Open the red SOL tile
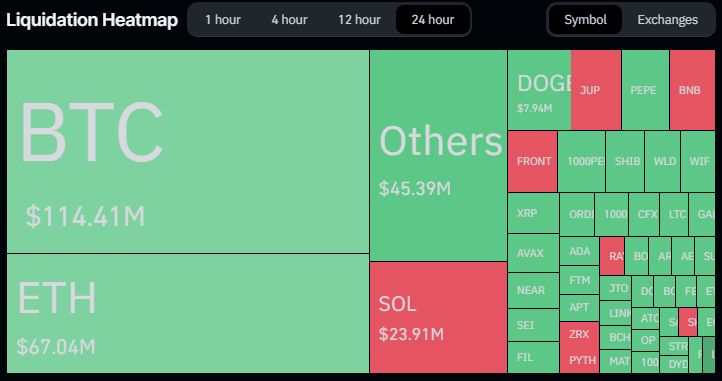Image resolution: width=722 pixels, height=381 pixels. 438,317
